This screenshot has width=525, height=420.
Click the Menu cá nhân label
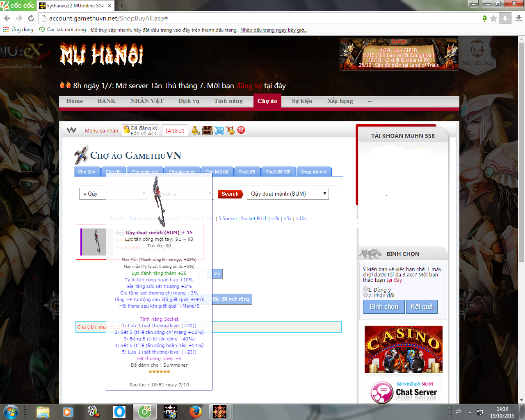[101, 130]
